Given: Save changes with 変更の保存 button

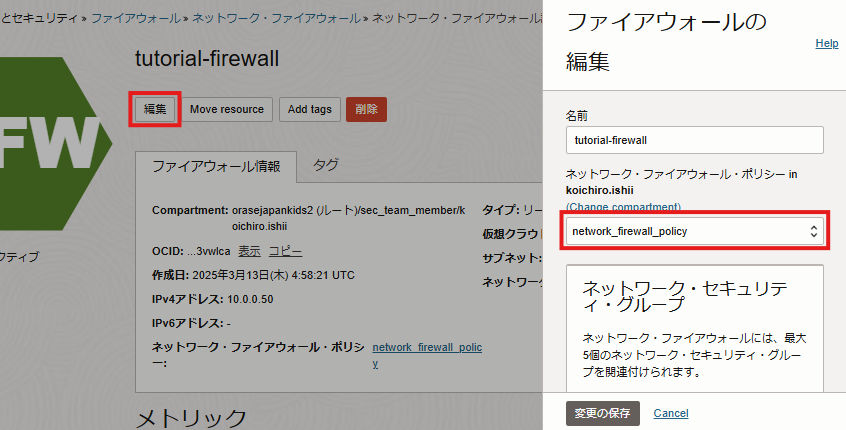Looking at the screenshot, I should 603,413.
